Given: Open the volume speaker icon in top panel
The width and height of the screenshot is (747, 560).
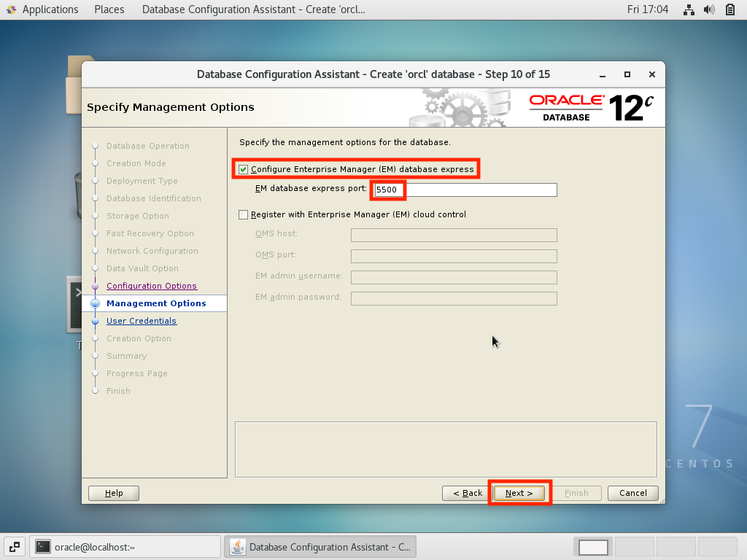Looking at the screenshot, I should (709, 9).
